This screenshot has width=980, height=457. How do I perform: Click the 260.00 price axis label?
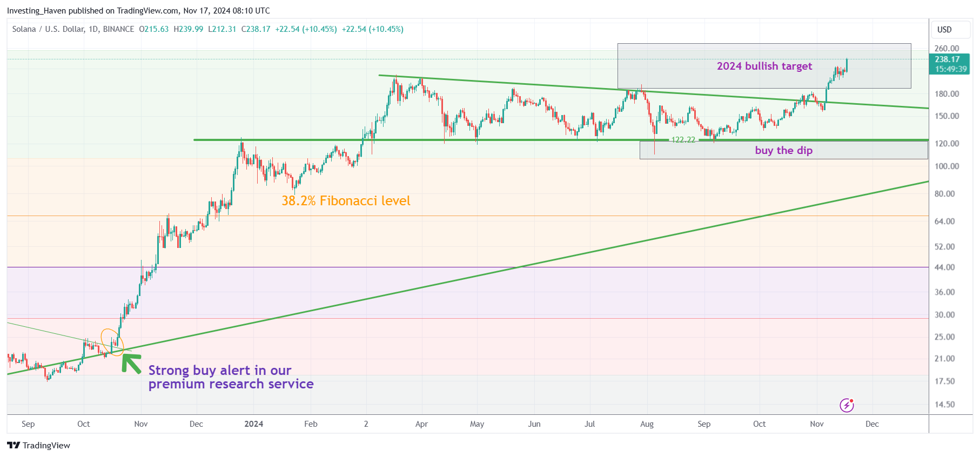(947, 48)
